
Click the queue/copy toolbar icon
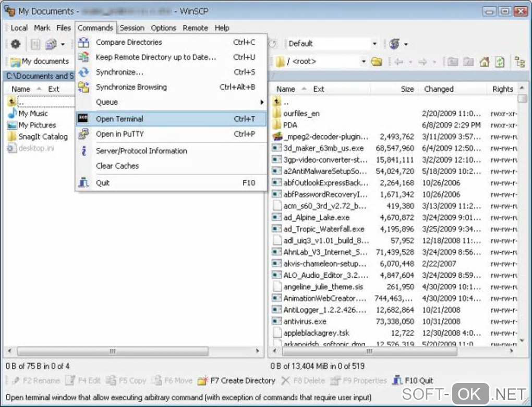(51, 44)
